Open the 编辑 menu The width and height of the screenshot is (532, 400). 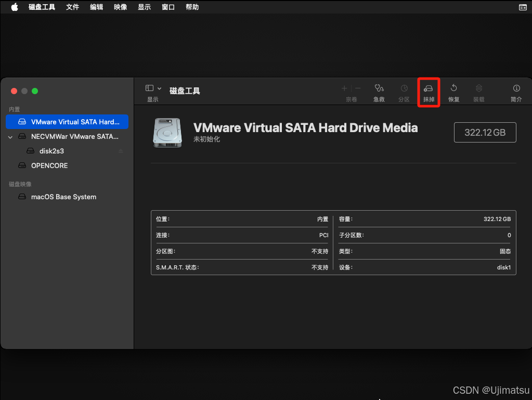click(96, 7)
